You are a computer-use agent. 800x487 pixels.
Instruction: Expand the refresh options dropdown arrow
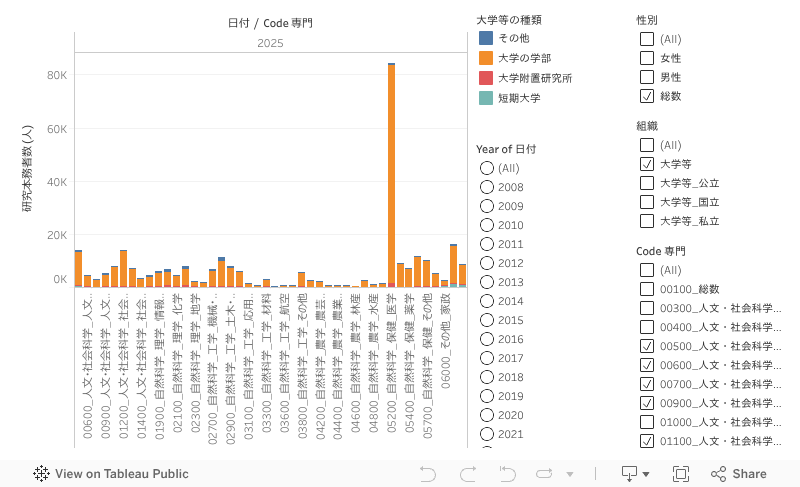[569, 474]
